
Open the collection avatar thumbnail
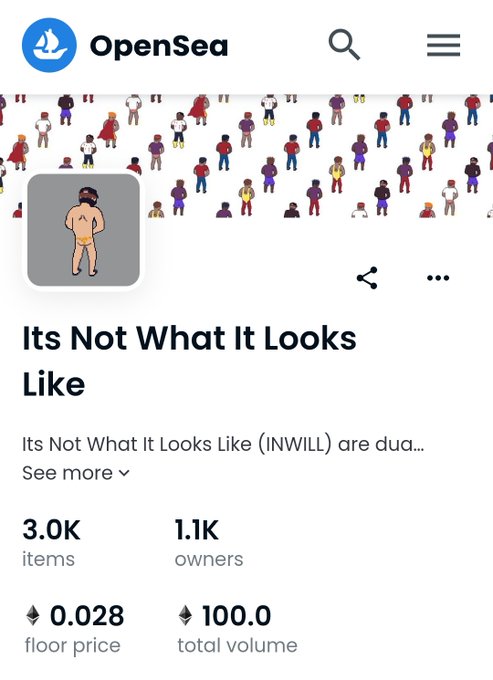pyautogui.click(x=83, y=230)
